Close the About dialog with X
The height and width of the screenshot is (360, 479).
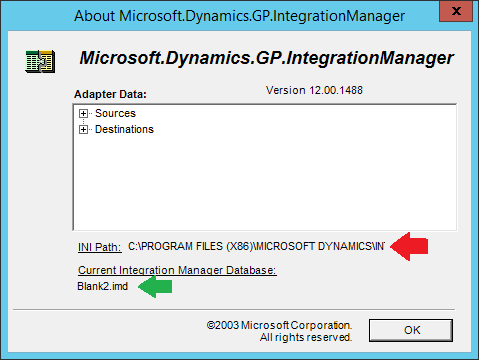[x=456, y=11]
